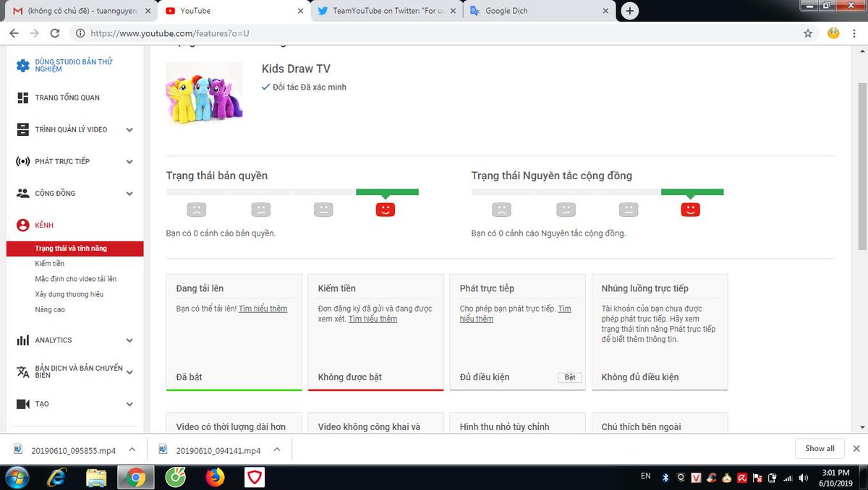The height and width of the screenshot is (490, 868).
Task: Click the browser forward arrow
Action: [x=34, y=33]
